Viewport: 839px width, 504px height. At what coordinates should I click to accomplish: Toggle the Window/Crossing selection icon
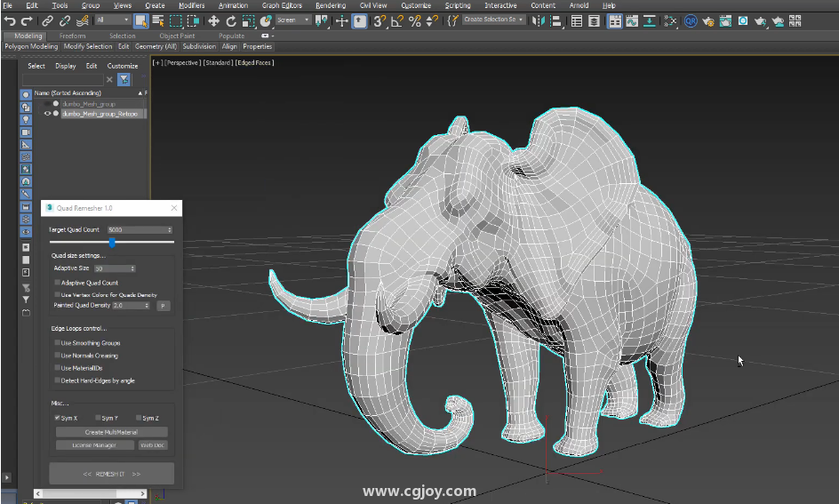pos(193,20)
